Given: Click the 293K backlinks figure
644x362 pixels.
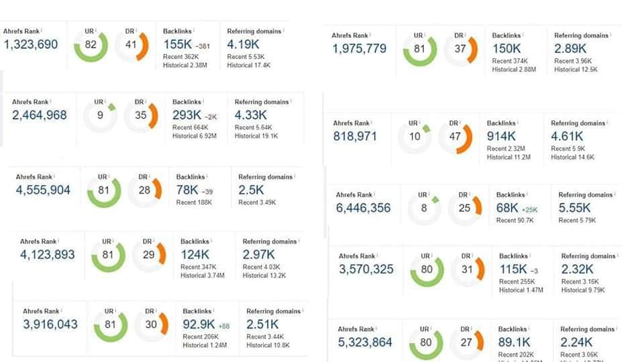Looking at the screenshot, I should pyautogui.click(x=187, y=115).
